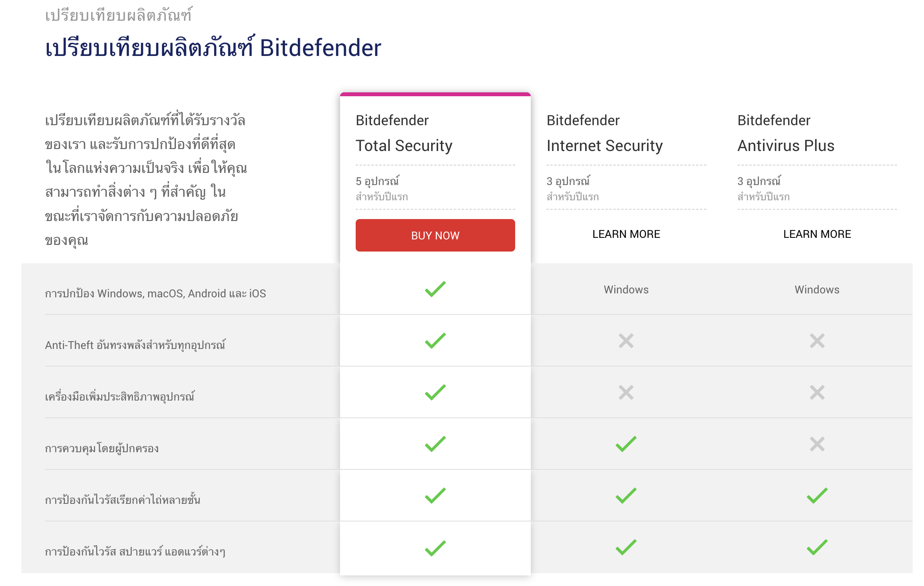
Task: Open LEARN MORE for Antivirus Plus
Action: (x=817, y=234)
